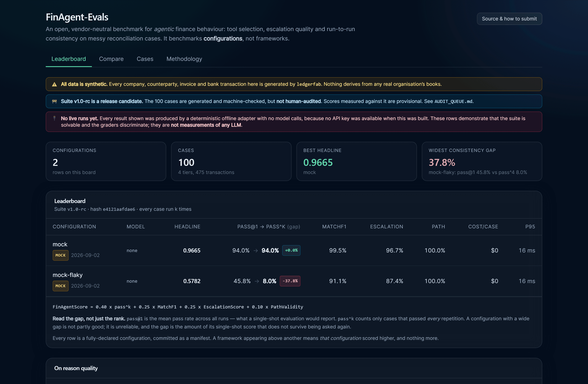Switch to the Compare tab
This screenshot has width=588, height=384.
111,59
